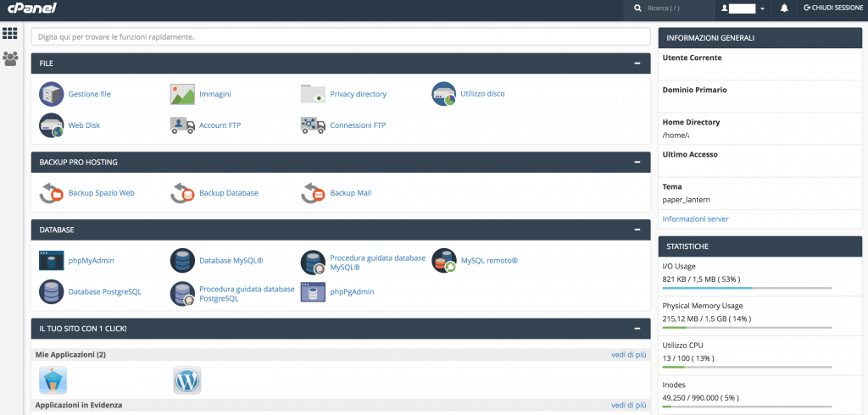Click the Gestione file link text
Image resolution: width=868 pixels, height=415 pixels.
coord(90,94)
